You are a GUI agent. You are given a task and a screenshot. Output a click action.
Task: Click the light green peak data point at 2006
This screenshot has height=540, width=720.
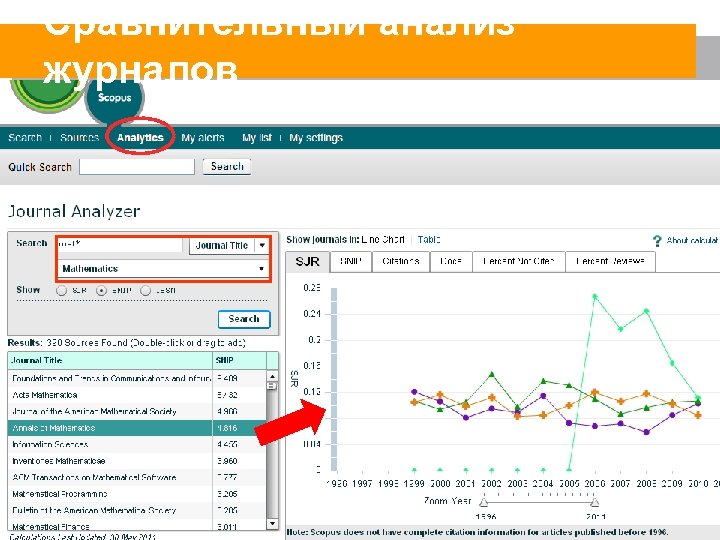[x=595, y=297]
